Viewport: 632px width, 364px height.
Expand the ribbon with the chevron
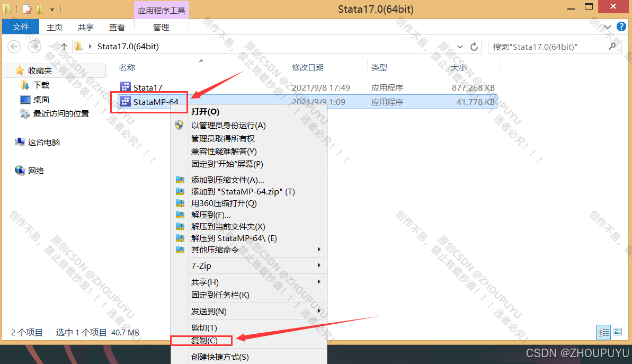tap(608, 27)
